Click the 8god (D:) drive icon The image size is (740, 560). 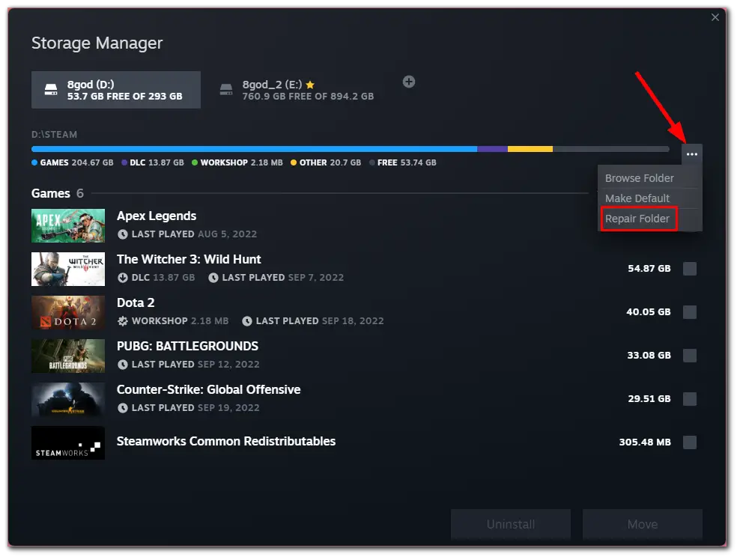(x=51, y=89)
